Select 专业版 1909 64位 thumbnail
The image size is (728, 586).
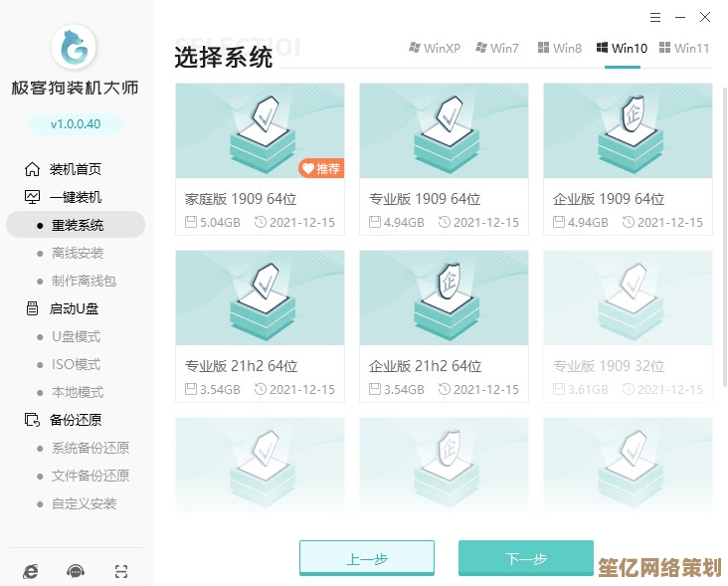point(444,130)
